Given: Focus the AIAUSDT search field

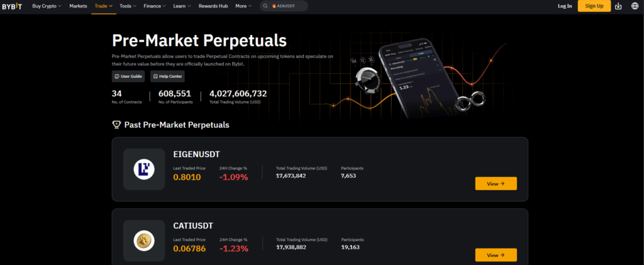Looking at the screenshot, I should click(289, 6).
